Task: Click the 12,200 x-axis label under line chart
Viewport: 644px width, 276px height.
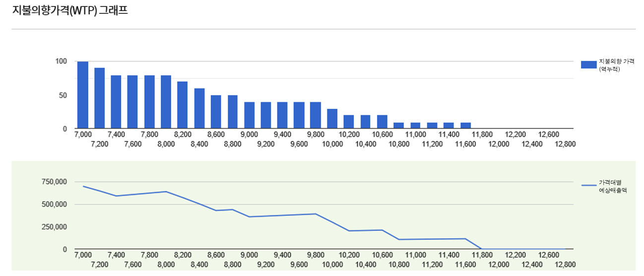Action: (x=516, y=255)
